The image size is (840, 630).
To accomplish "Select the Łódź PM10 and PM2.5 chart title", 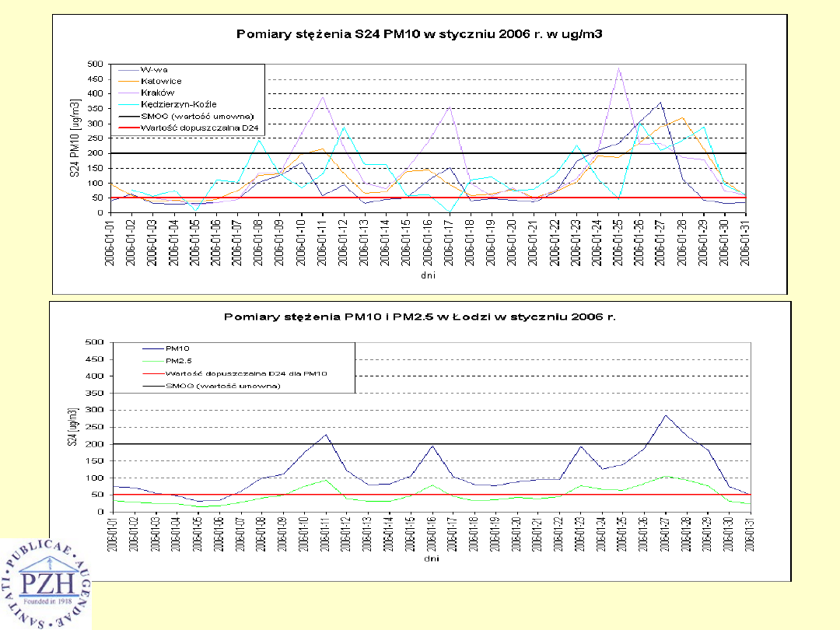I will (420, 317).
